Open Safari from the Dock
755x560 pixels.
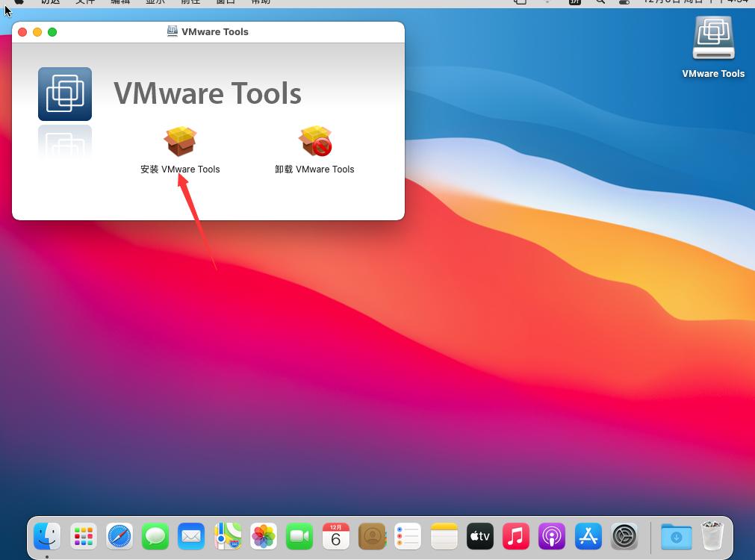point(119,535)
